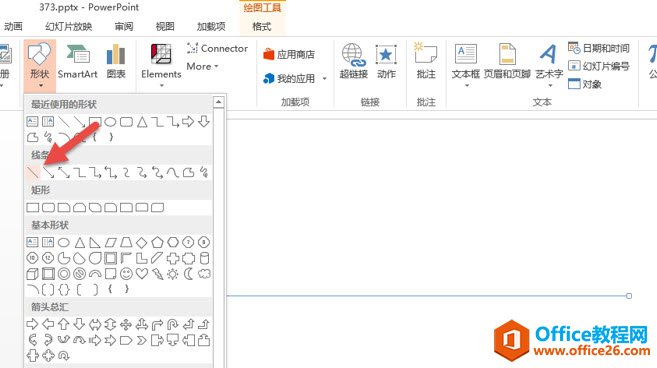Open the 形状 shapes dropdown button
The width and height of the screenshot is (657, 368).
click(39, 65)
